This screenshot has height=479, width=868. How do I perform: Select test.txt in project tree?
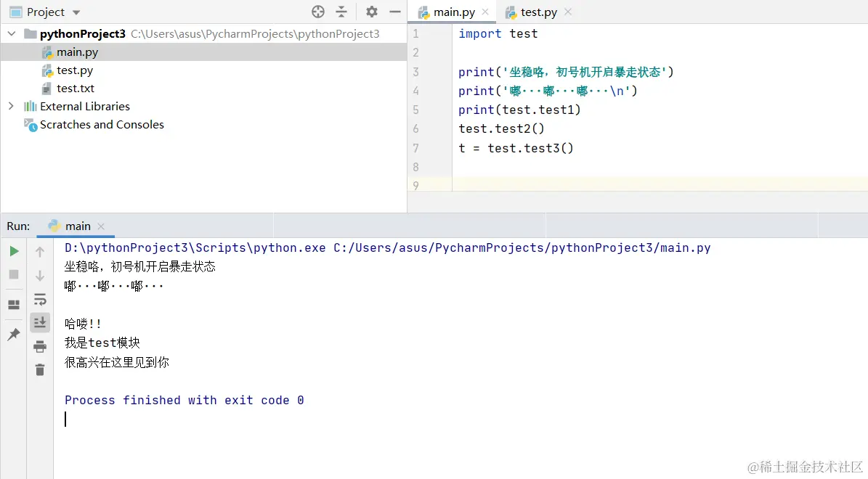tap(76, 89)
